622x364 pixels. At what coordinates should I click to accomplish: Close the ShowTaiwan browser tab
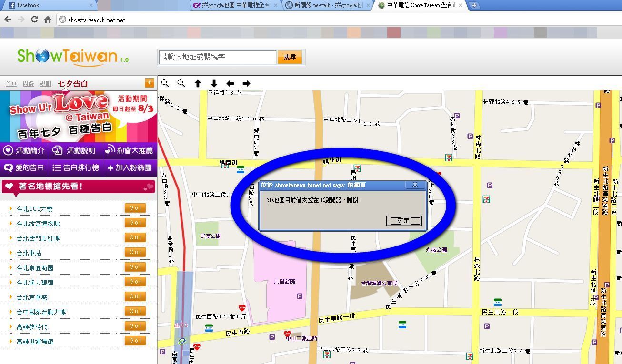(461, 5)
